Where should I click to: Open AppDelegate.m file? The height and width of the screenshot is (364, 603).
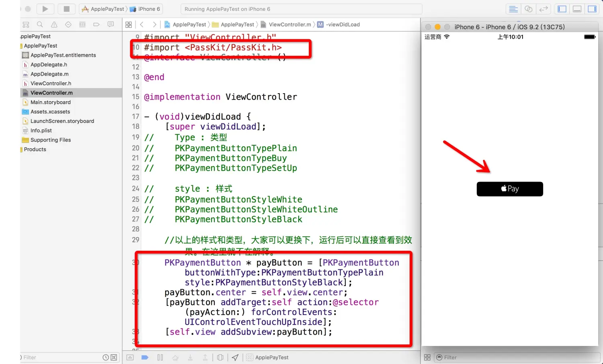pyautogui.click(x=49, y=74)
